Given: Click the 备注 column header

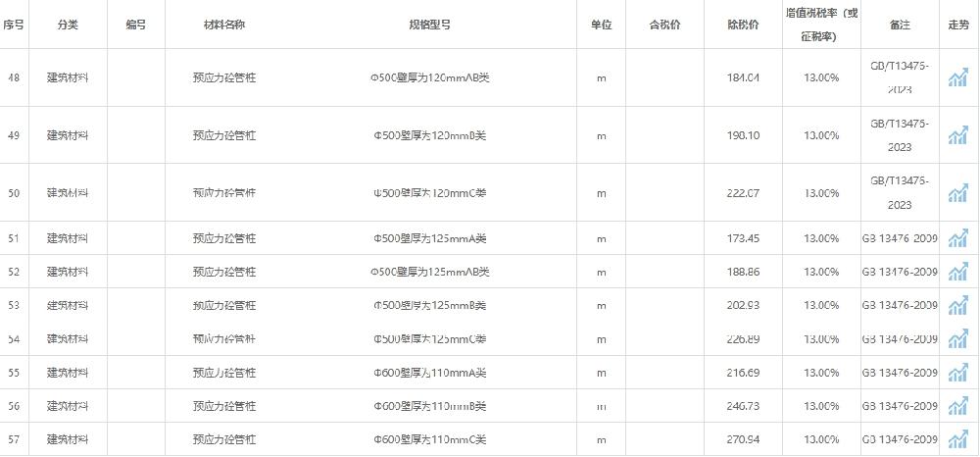Looking at the screenshot, I should [900, 25].
